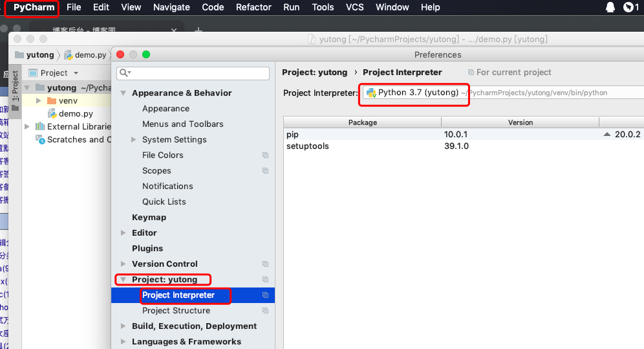Expand Languages & Frameworks section

click(x=123, y=342)
